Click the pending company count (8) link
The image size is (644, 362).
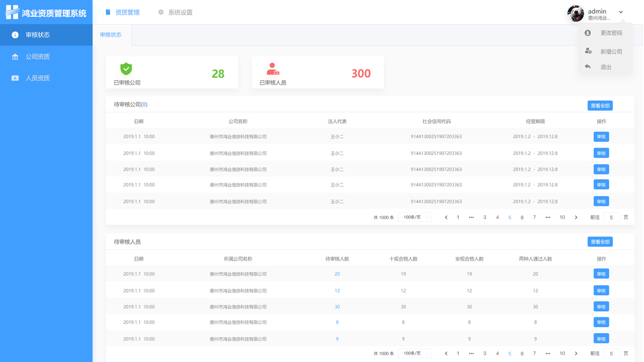click(x=144, y=104)
